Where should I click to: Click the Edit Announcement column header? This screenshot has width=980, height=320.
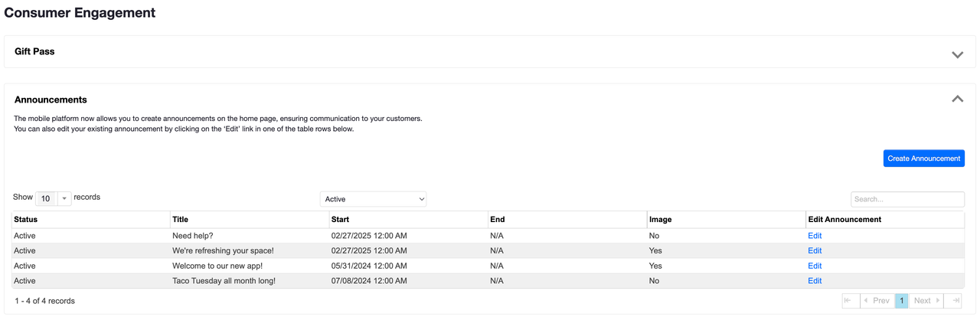coord(885,219)
